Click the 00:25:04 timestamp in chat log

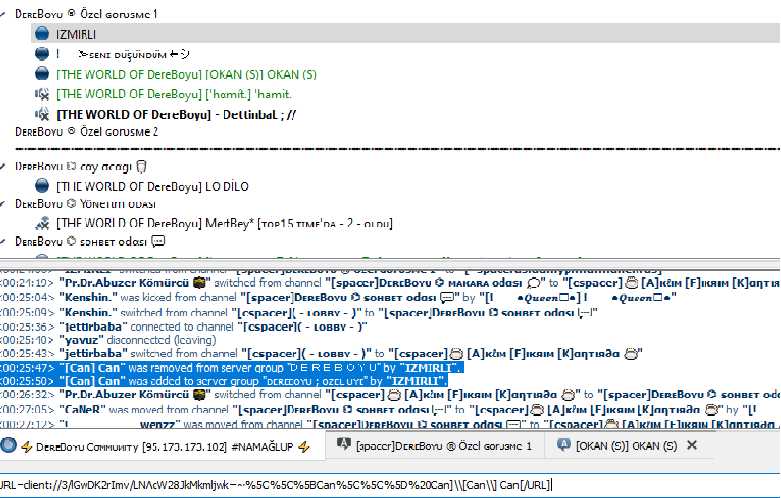(x=27, y=297)
